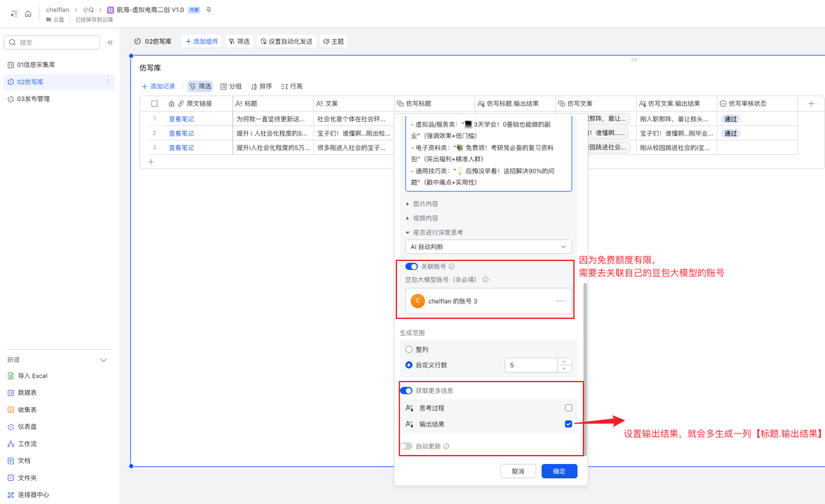Collapse the sidebar with the double-chevron icon

click(110, 43)
